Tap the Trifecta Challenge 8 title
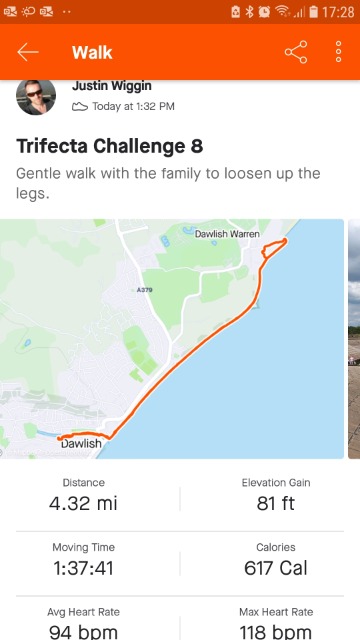This screenshot has height=640, width=360. point(109,146)
